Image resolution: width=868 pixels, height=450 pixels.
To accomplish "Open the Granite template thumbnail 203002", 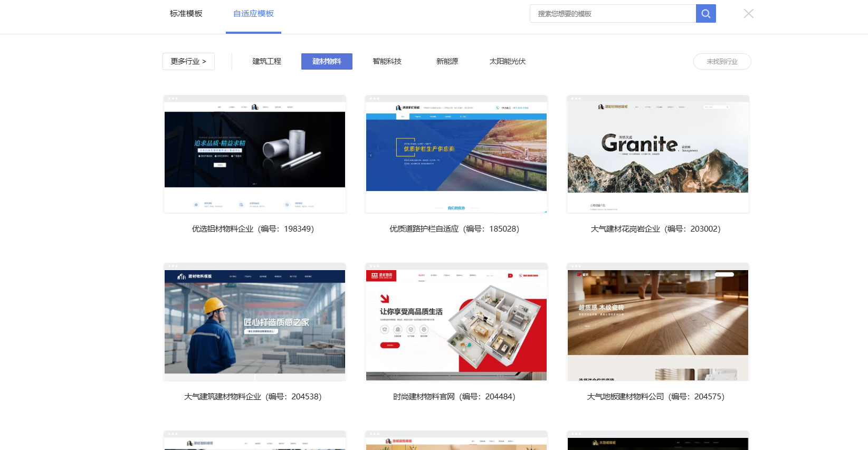I will tap(658, 154).
